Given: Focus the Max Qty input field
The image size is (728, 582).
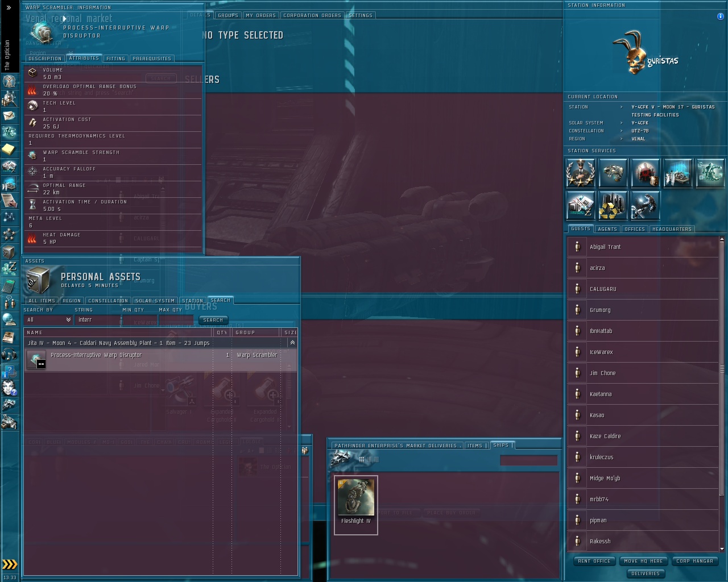Looking at the screenshot, I should coord(176,319).
